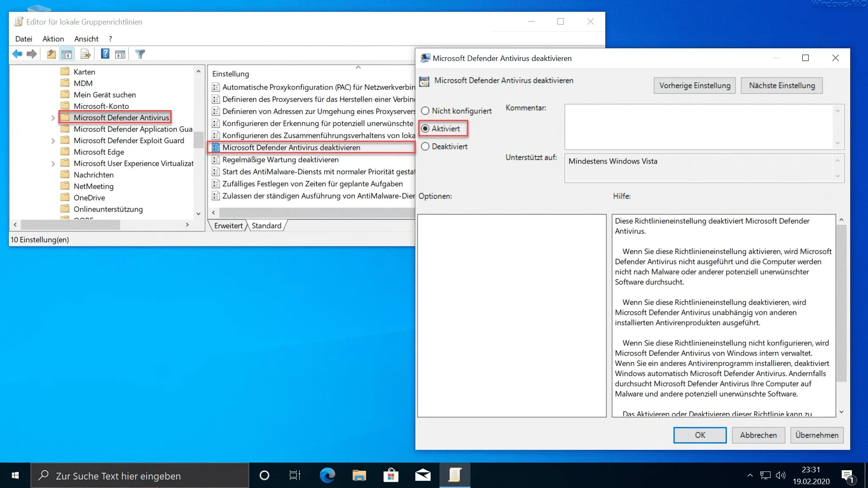
Task: Select the Nicht konfiguriert radio button
Action: pyautogui.click(x=425, y=111)
